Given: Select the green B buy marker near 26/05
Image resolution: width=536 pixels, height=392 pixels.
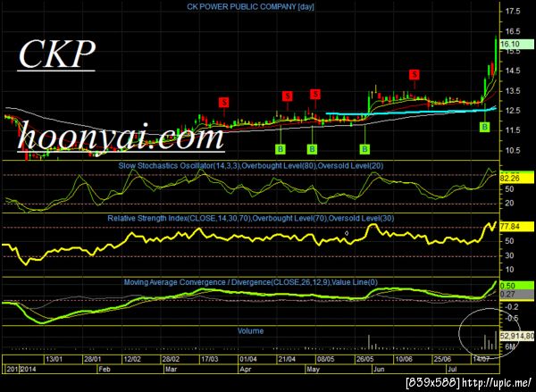Looking at the screenshot, I should click(x=364, y=149).
